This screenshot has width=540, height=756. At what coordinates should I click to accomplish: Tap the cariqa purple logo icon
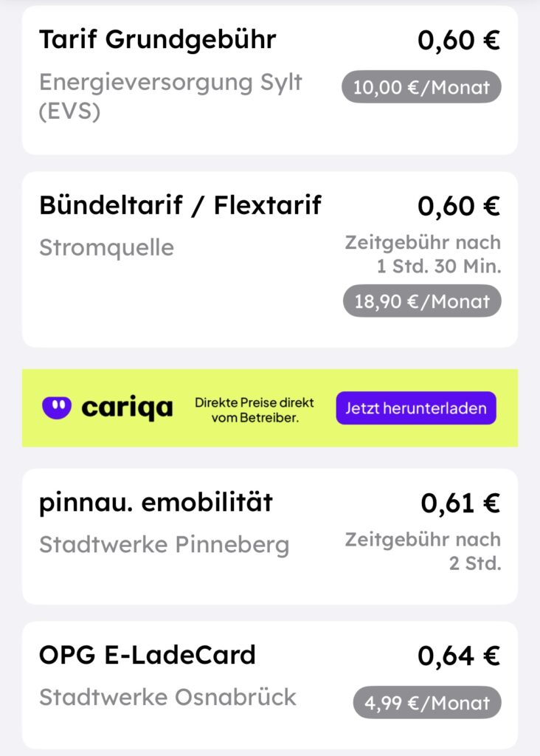(x=56, y=408)
